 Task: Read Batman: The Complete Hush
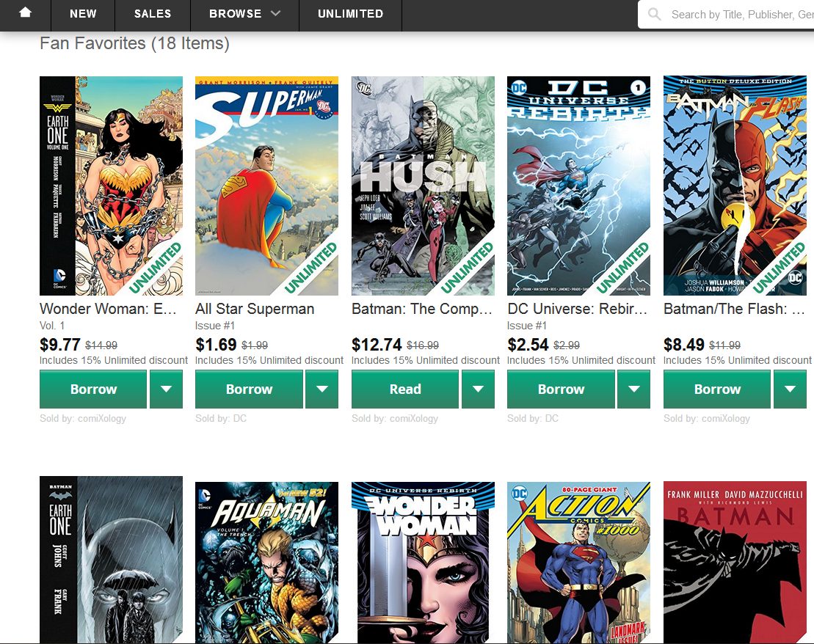pos(405,389)
